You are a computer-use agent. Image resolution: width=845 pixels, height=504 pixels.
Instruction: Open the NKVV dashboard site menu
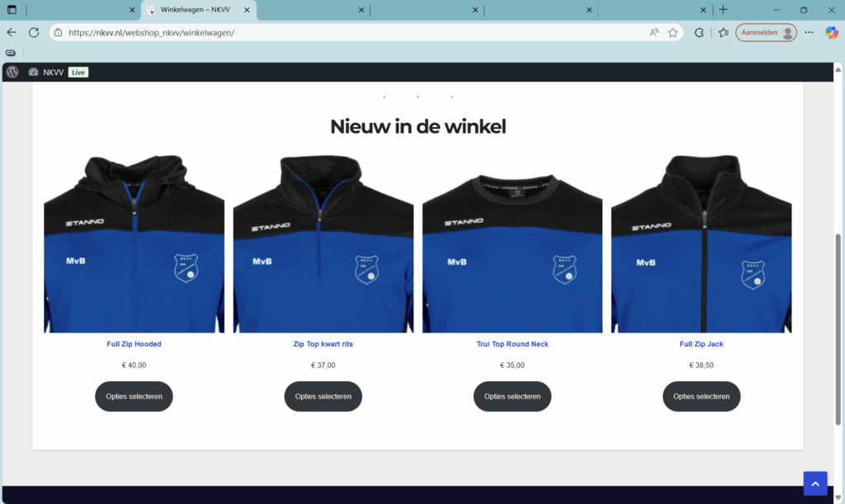pos(46,73)
